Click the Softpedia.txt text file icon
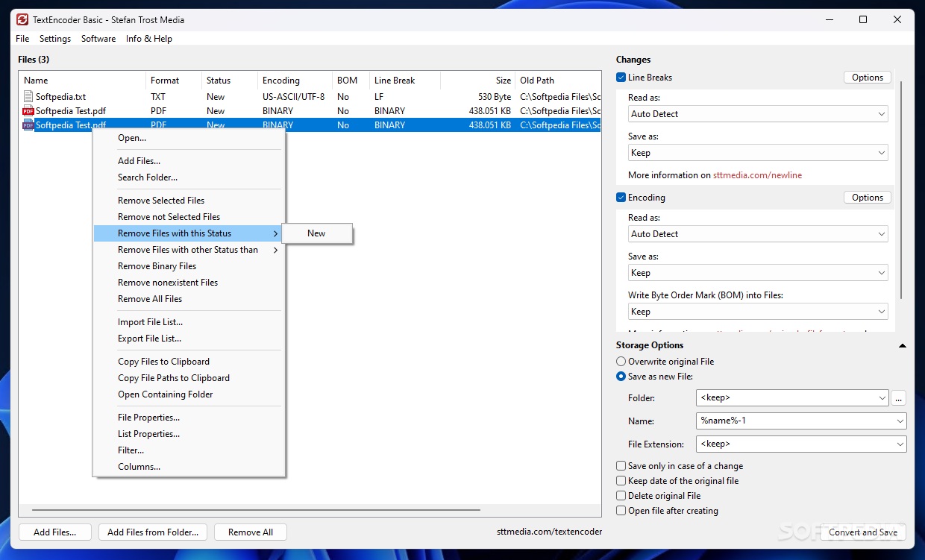Viewport: 925px width, 560px height. click(28, 97)
